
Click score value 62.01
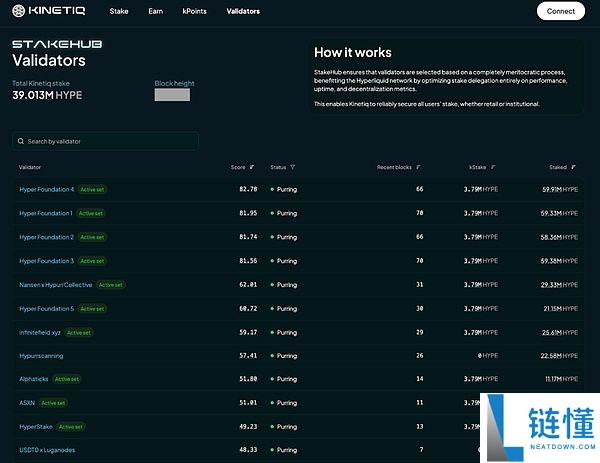click(x=248, y=284)
